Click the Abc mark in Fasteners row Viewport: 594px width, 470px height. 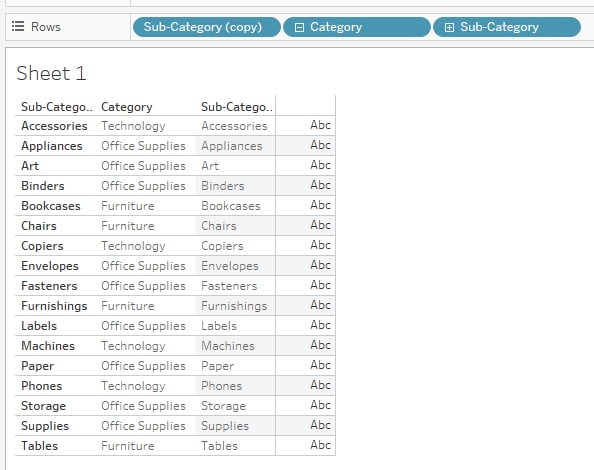point(320,285)
